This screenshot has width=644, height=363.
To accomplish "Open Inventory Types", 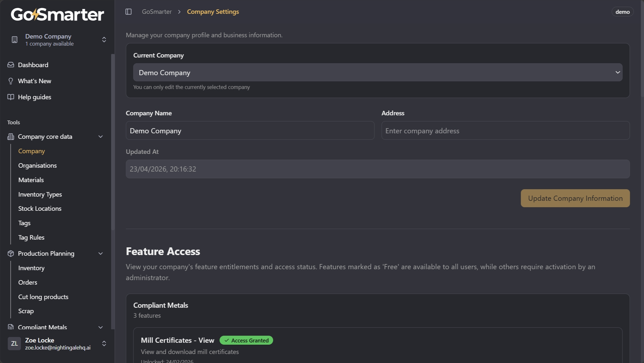I will click(40, 194).
